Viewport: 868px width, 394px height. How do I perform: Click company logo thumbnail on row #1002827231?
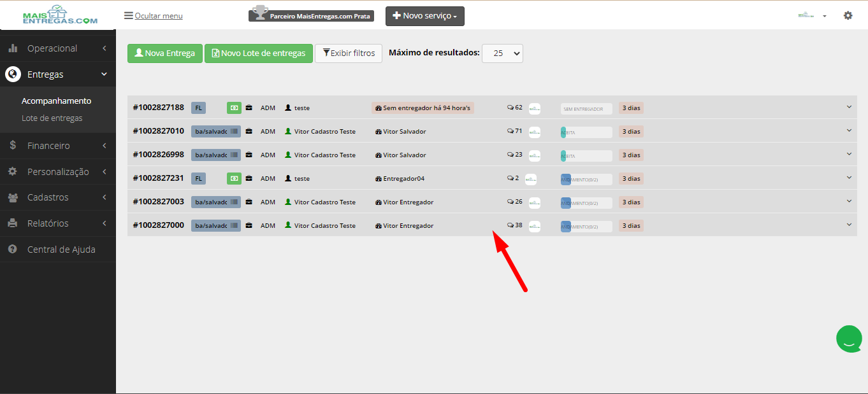pyautogui.click(x=531, y=179)
